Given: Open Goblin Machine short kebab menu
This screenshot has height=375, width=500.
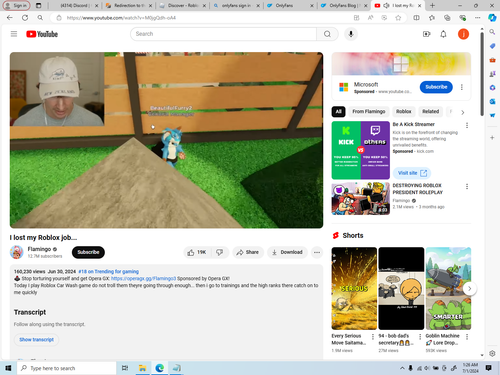Looking at the screenshot, I should pos(467,337).
